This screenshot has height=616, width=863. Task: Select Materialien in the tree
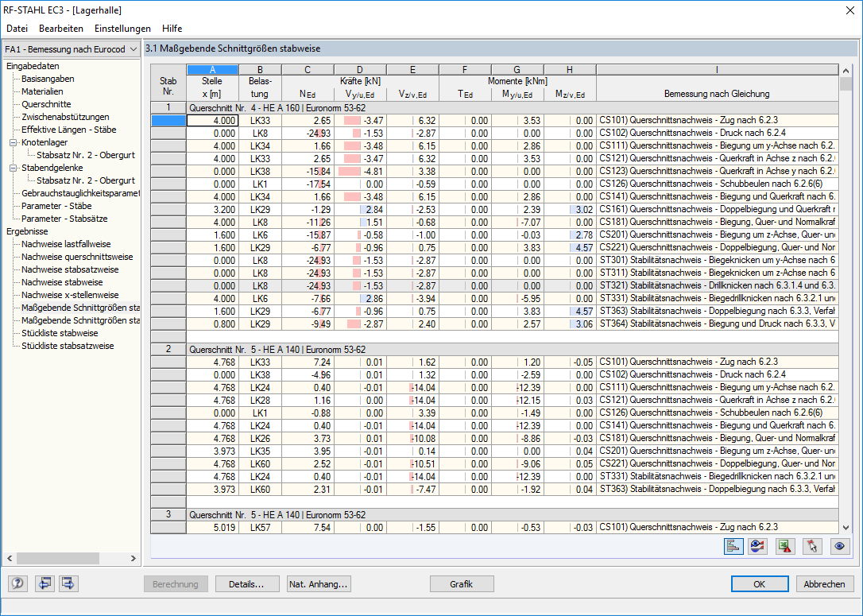coord(42,91)
